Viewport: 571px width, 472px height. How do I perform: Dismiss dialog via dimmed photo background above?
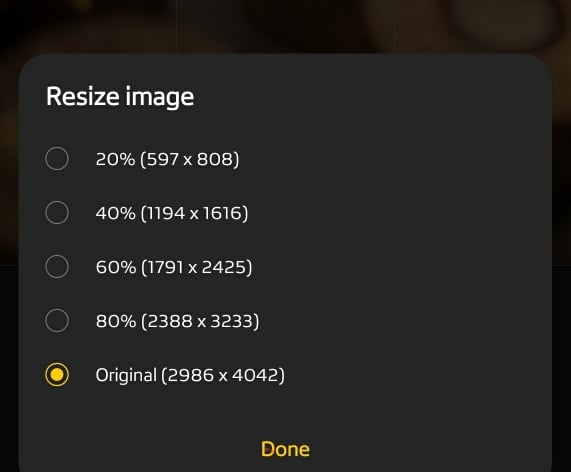point(286,25)
